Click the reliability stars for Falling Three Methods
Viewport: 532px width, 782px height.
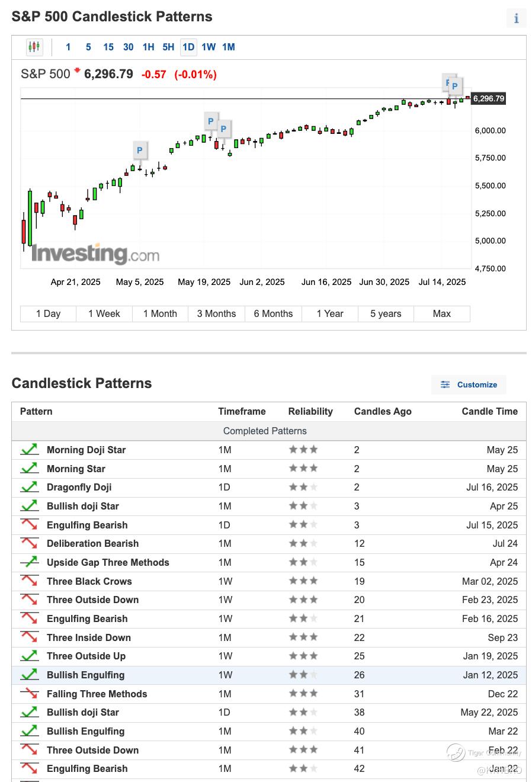coord(303,693)
